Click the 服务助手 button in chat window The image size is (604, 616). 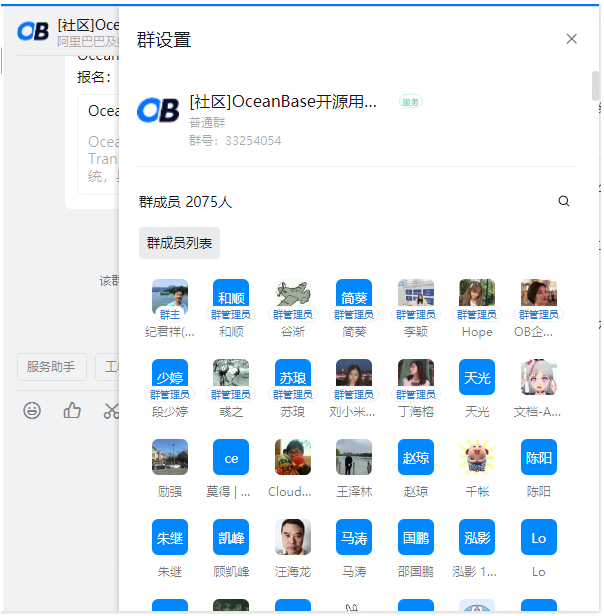51,367
